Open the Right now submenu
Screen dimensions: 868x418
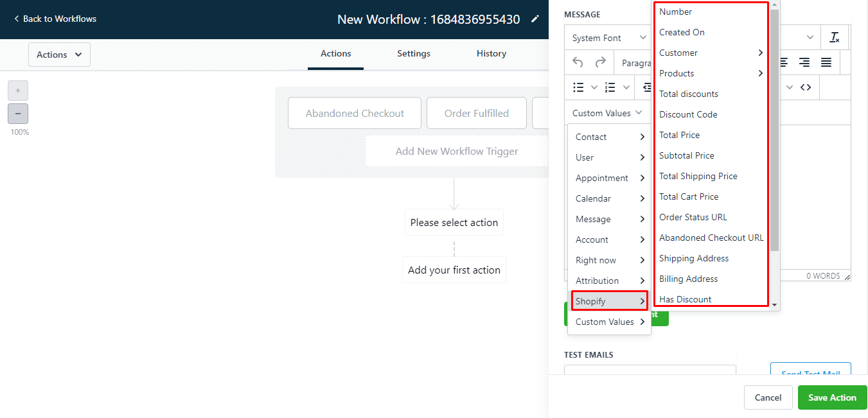click(609, 260)
